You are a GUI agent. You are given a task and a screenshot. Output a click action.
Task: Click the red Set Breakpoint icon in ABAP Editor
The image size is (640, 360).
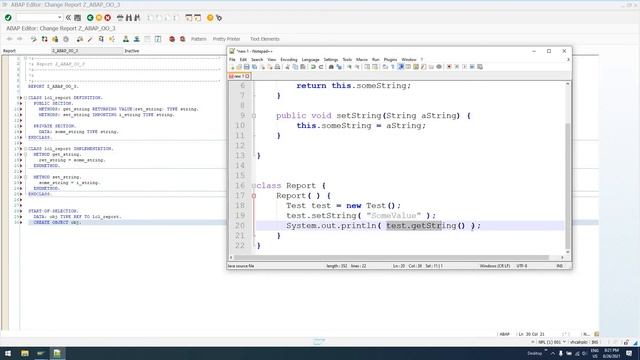click(x=172, y=39)
